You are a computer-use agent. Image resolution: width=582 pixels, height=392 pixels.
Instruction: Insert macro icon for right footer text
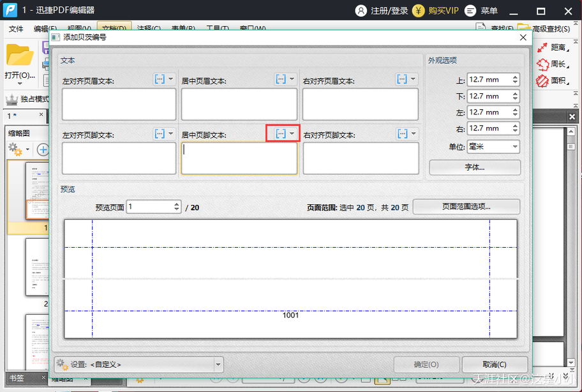403,133
